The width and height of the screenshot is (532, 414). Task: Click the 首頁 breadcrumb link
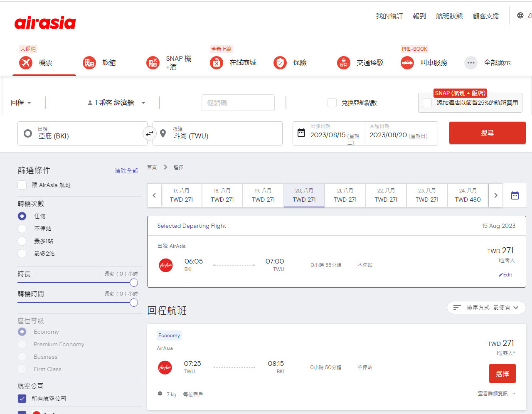click(x=152, y=167)
